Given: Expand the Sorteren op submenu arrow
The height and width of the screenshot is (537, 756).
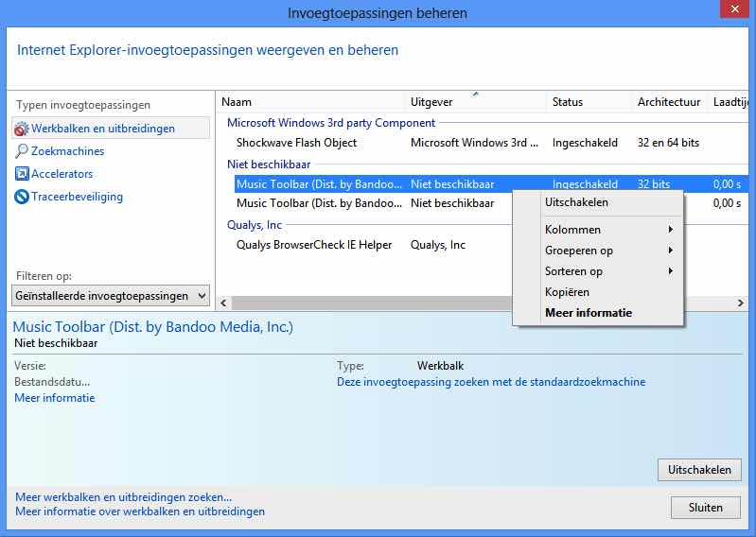Looking at the screenshot, I should pos(670,271).
